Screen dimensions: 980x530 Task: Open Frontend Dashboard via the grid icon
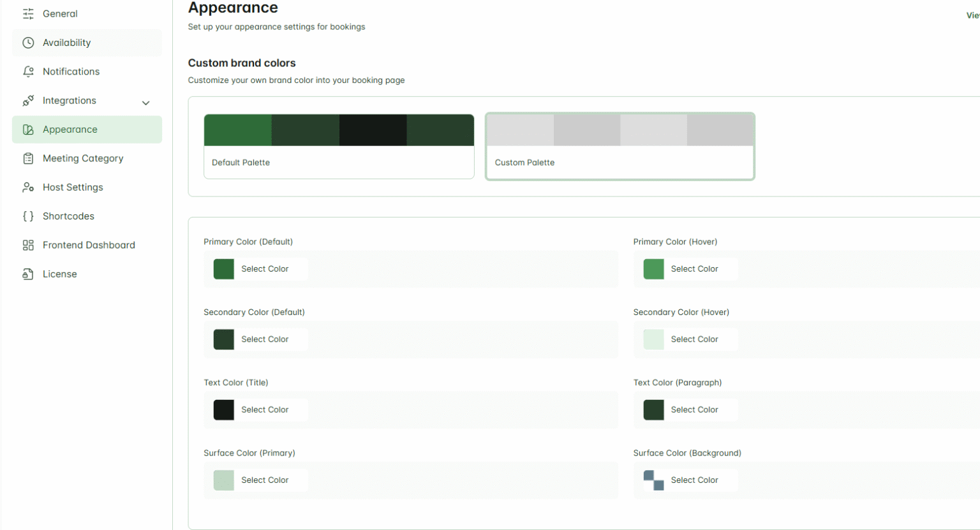28,245
